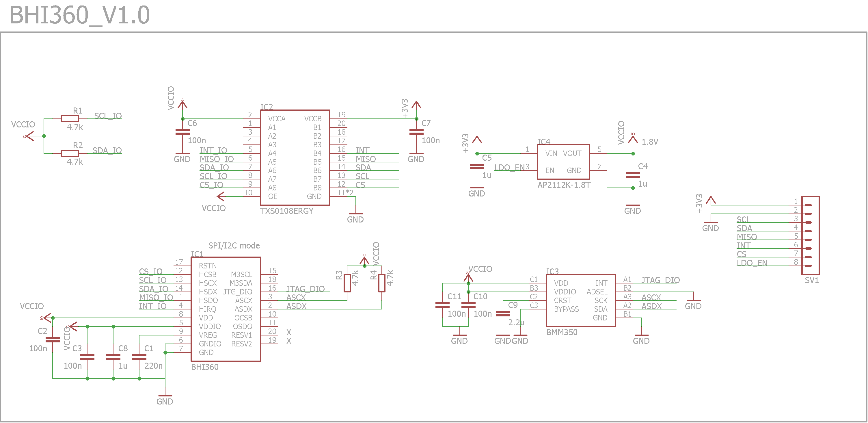868x423 pixels.
Task: Select the R2 4.7k resistor symbol
Action: point(70,153)
